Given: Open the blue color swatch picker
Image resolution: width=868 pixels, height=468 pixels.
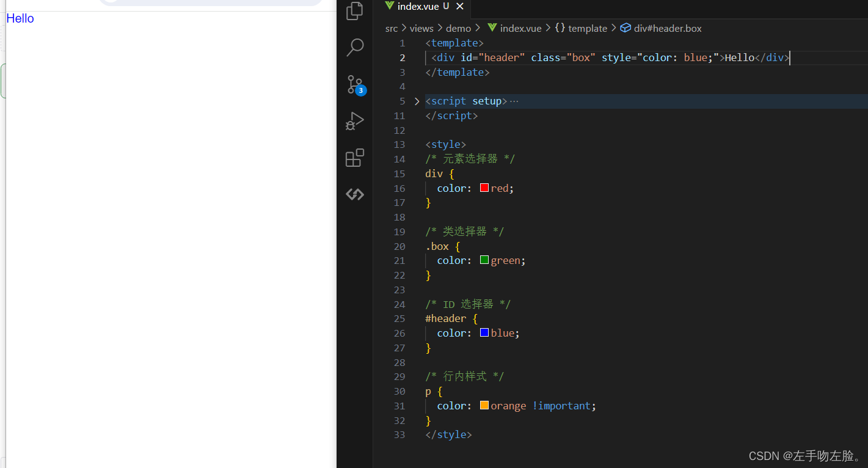Looking at the screenshot, I should tap(484, 333).
